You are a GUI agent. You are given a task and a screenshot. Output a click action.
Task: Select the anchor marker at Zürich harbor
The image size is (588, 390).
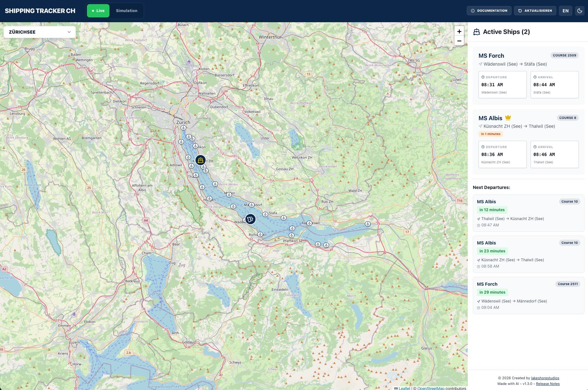point(183,128)
